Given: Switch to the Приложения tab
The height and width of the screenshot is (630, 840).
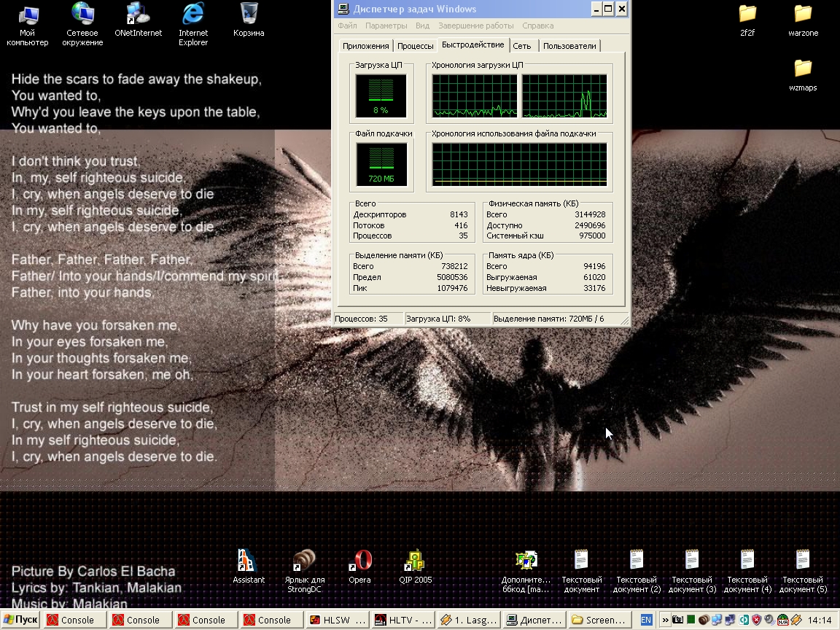Looking at the screenshot, I should click(x=366, y=46).
